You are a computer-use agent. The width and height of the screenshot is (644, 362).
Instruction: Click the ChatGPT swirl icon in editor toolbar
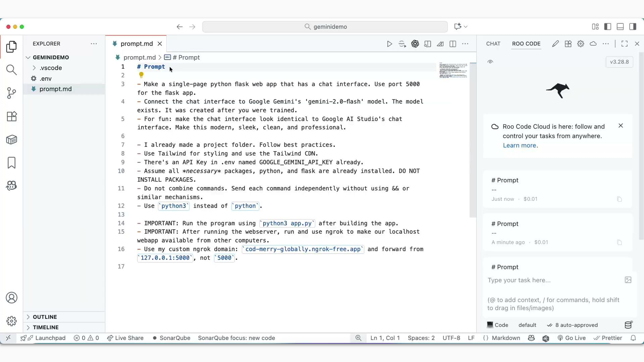pyautogui.click(x=415, y=44)
